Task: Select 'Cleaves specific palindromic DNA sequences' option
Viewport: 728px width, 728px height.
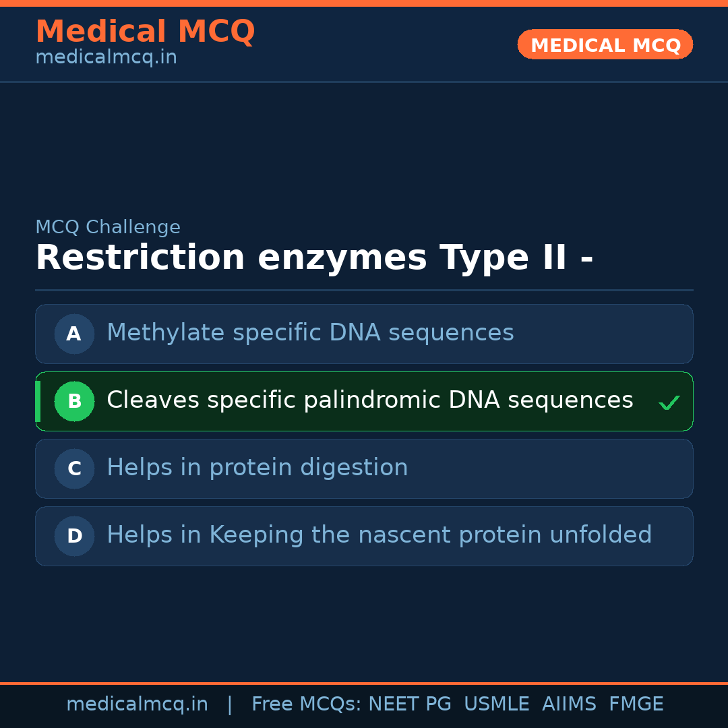Action: [369, 400]
